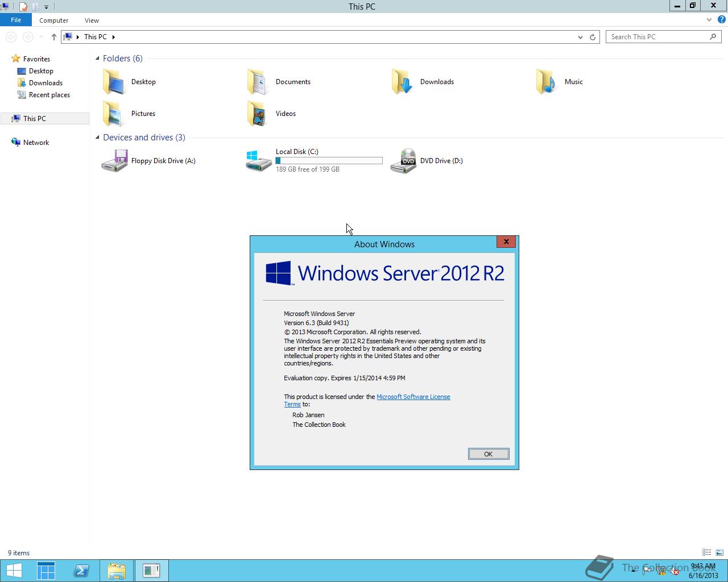The height and width of the screenshot is (582, 728).
Task: Launch Server Manager from the taskbar
Action: pos(46,571)
